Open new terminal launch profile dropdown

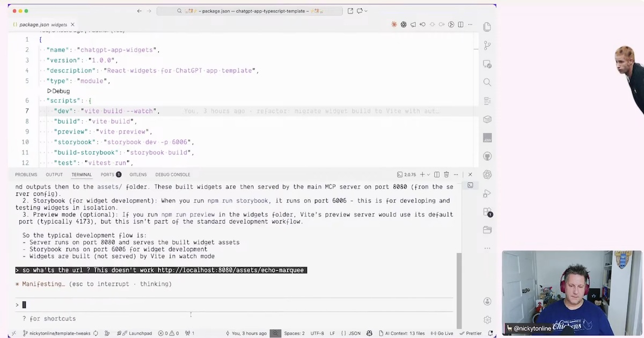point(428,174)
